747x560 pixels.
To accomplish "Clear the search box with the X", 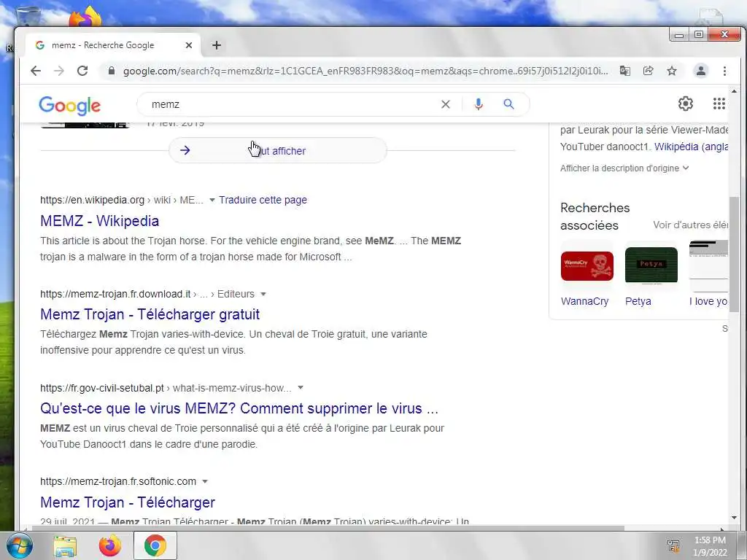I will [x=446, y=104].
